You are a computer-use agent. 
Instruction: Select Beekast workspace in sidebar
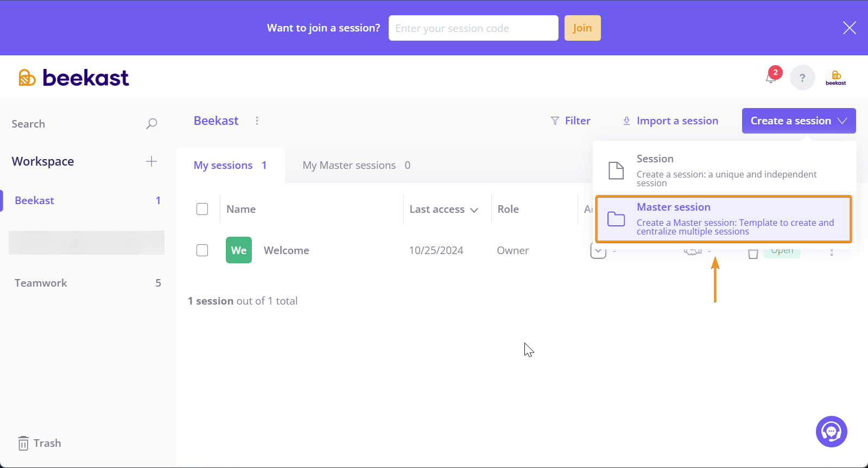click(x=87, y=200)
